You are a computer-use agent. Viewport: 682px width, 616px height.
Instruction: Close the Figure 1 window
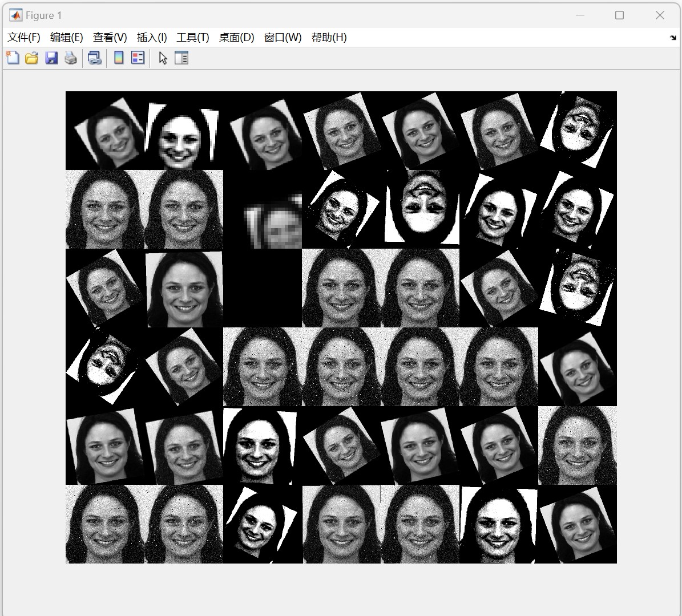click(x=660, y=15)
